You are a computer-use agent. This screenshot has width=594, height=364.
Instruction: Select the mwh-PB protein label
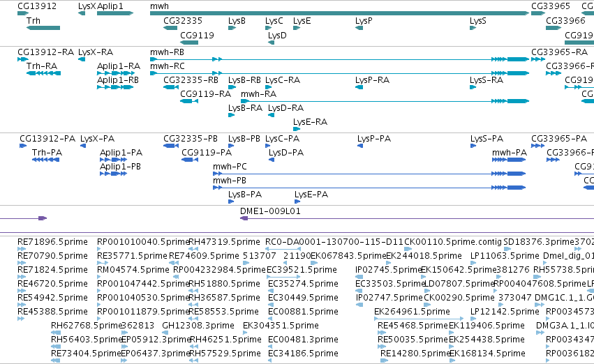click(x=229, y=181)
